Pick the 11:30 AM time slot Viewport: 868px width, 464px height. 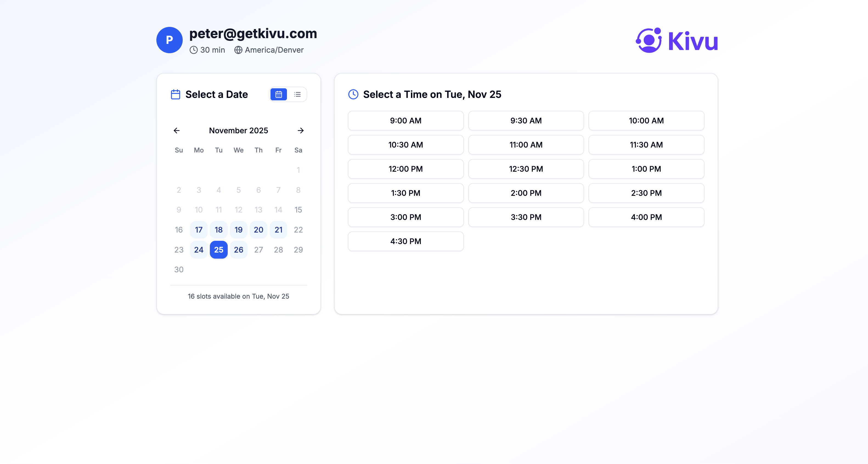pos(646,145)
